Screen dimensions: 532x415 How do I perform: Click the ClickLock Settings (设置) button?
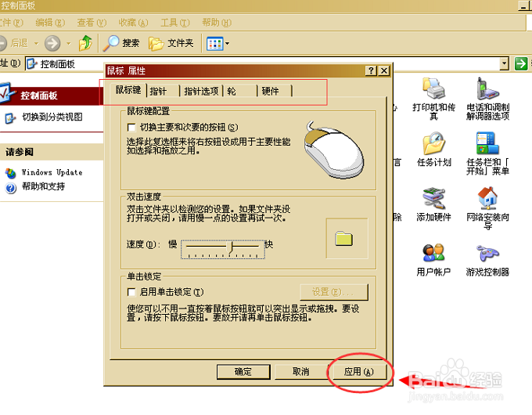(x=334, y=292)
